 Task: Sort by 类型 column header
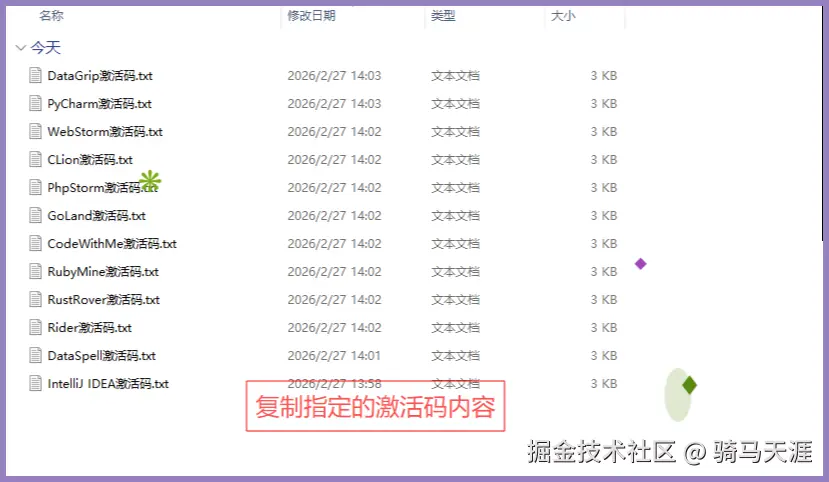(443, 16)
